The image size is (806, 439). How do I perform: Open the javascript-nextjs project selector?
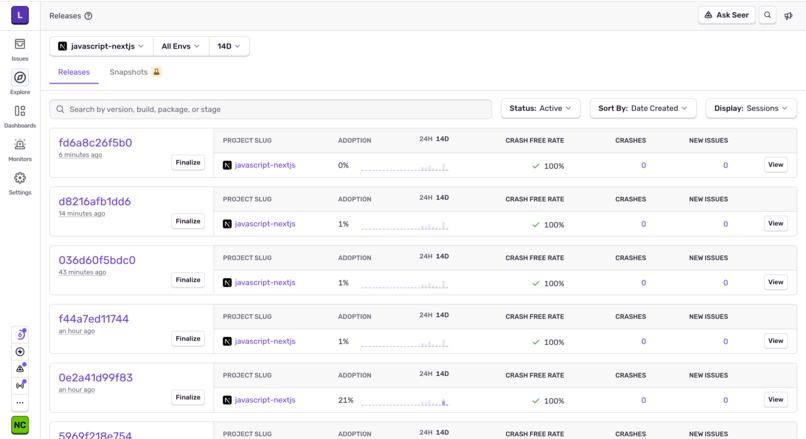point(101,46)
